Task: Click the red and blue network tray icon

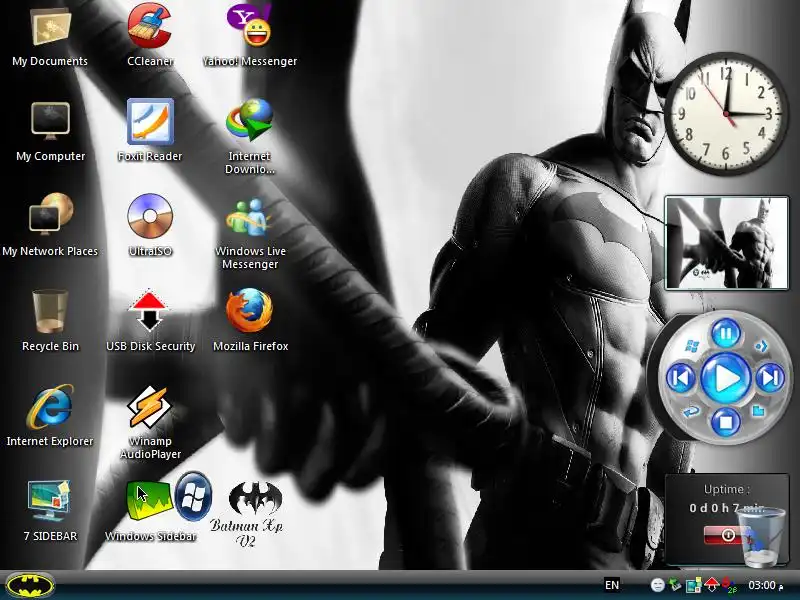Action: tap(729, 585)
